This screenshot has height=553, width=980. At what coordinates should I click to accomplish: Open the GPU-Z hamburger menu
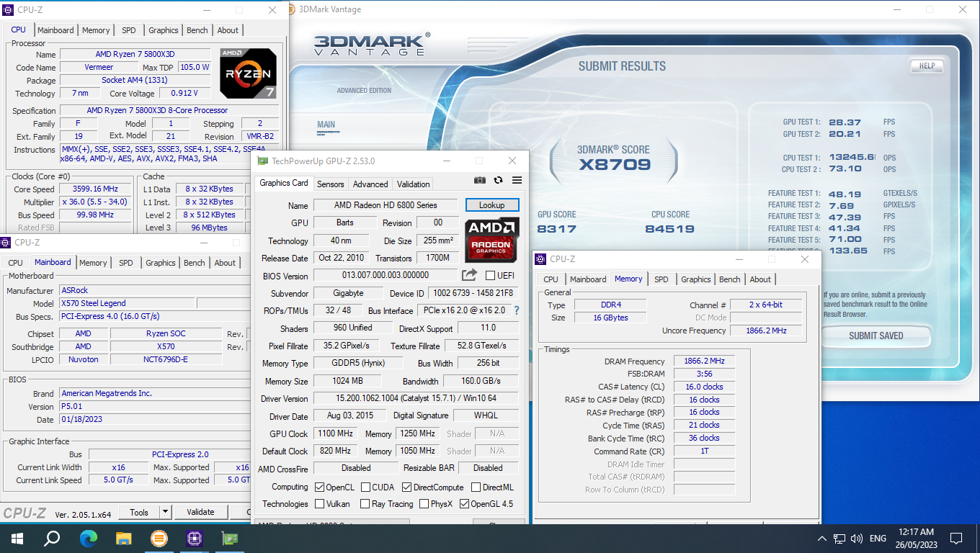point(517,180)
